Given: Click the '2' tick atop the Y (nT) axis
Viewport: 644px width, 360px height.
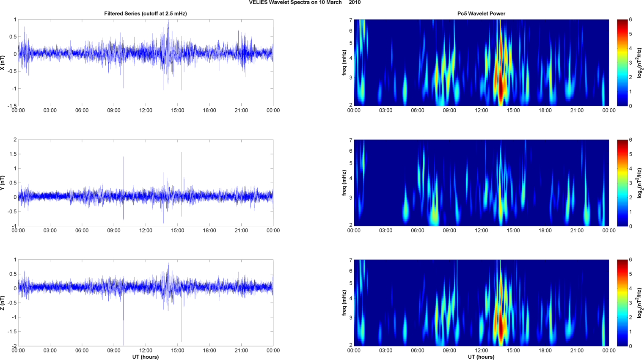Looking at the screenshot, I should [15, 140].
